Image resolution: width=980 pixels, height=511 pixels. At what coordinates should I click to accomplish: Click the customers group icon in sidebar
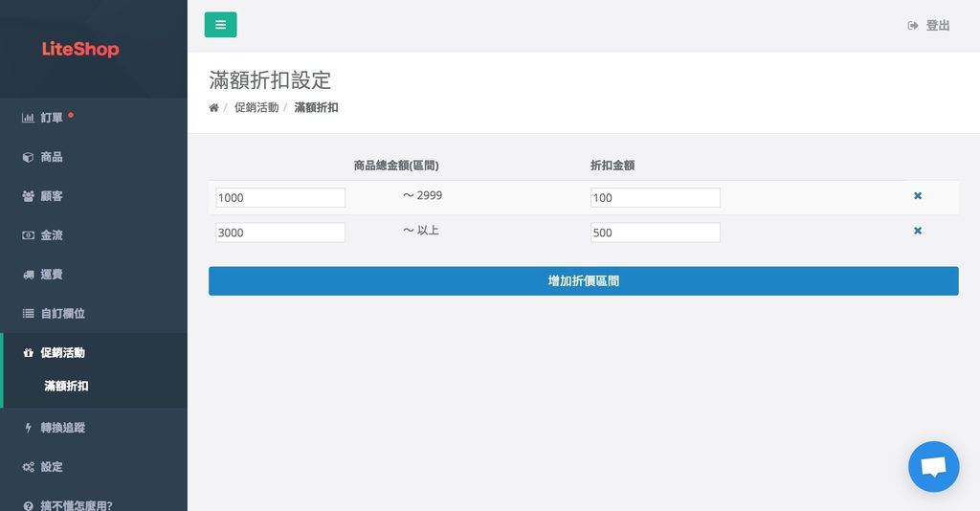pyautogui.click(x=28, y=196)
